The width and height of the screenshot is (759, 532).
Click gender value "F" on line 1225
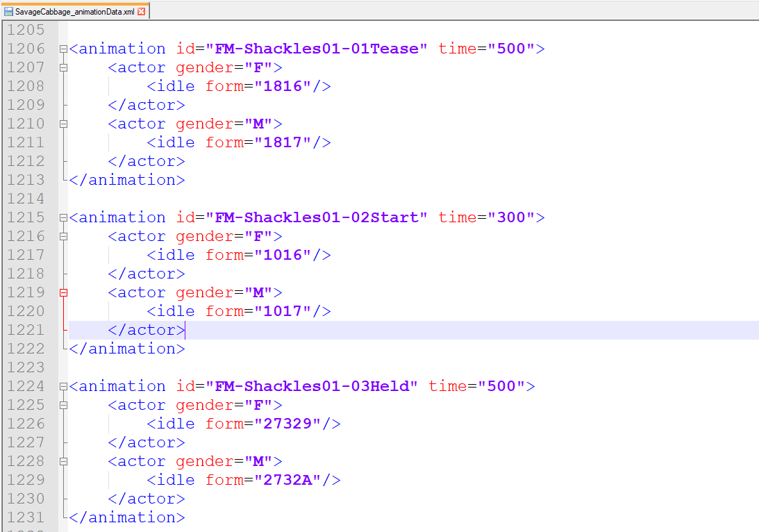258,405
